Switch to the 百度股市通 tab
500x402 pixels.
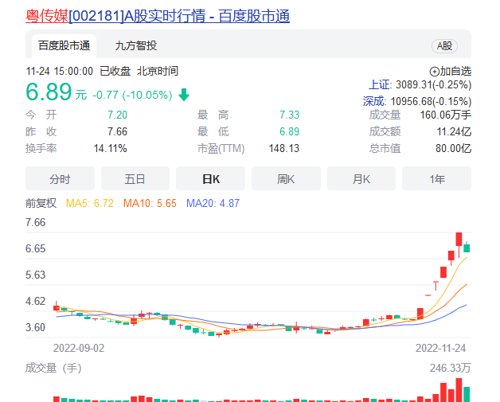tap(64, 46)
